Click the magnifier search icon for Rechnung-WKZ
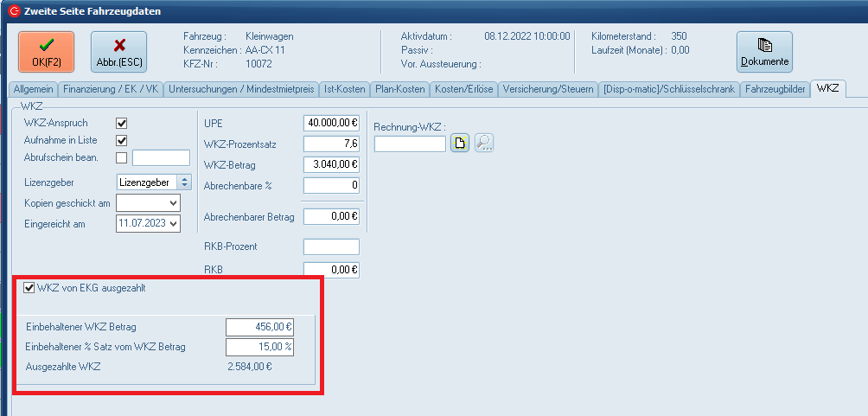The width and height of the screenshot is (868, 416). [483, 144]
